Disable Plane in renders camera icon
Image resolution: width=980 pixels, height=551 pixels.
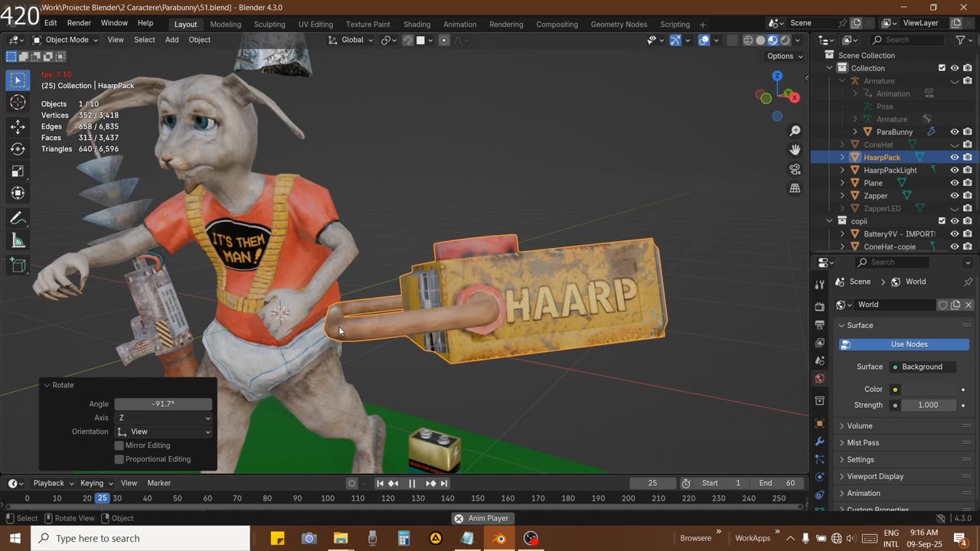pos(968,183)
